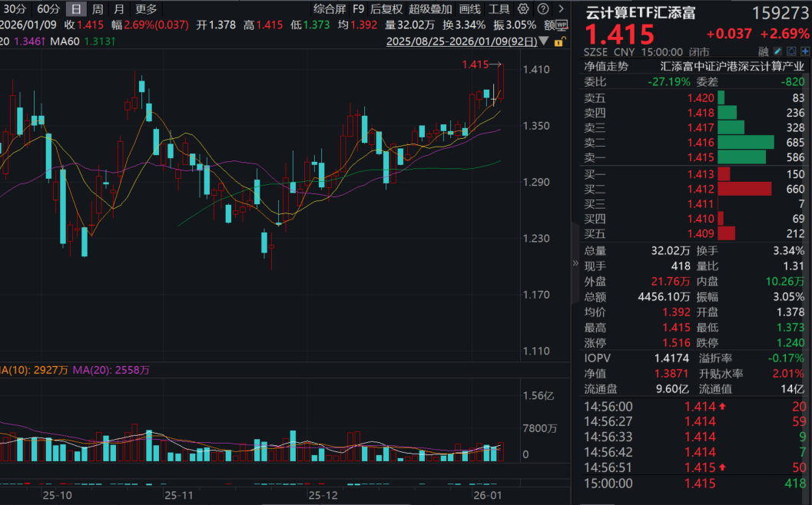This screenshot has width=812, height=505.
Task: Click the settings gear icon in toolbar
Action: 523,10
